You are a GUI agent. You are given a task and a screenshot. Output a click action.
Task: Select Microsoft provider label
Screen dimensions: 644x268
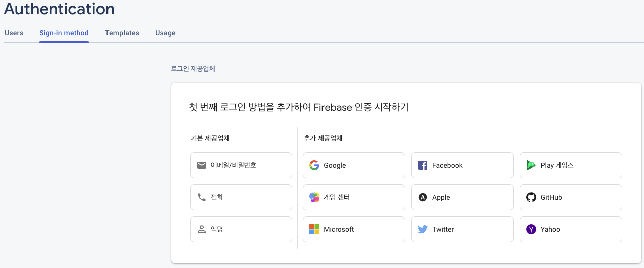point(339,229)
